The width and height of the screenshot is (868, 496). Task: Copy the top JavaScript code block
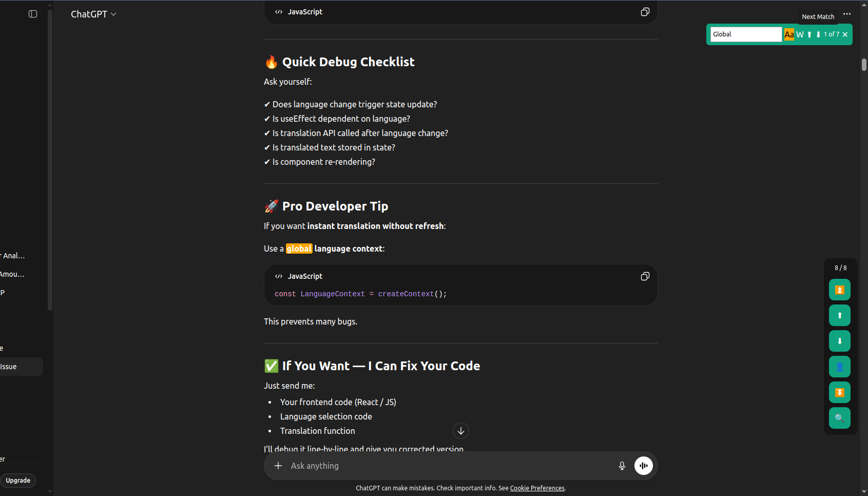click(x=645, y=12)
